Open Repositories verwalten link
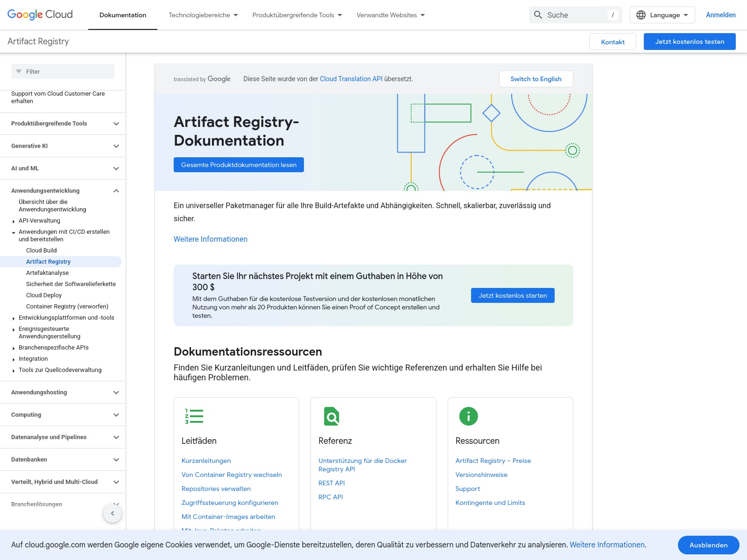Image resolution: width=747 pixels, height=560 pixels. tap(216, 489)
